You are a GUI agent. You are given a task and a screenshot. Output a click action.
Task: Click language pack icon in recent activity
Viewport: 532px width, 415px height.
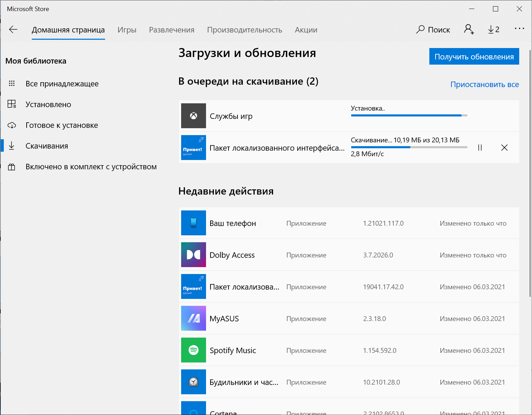point(194,286)
